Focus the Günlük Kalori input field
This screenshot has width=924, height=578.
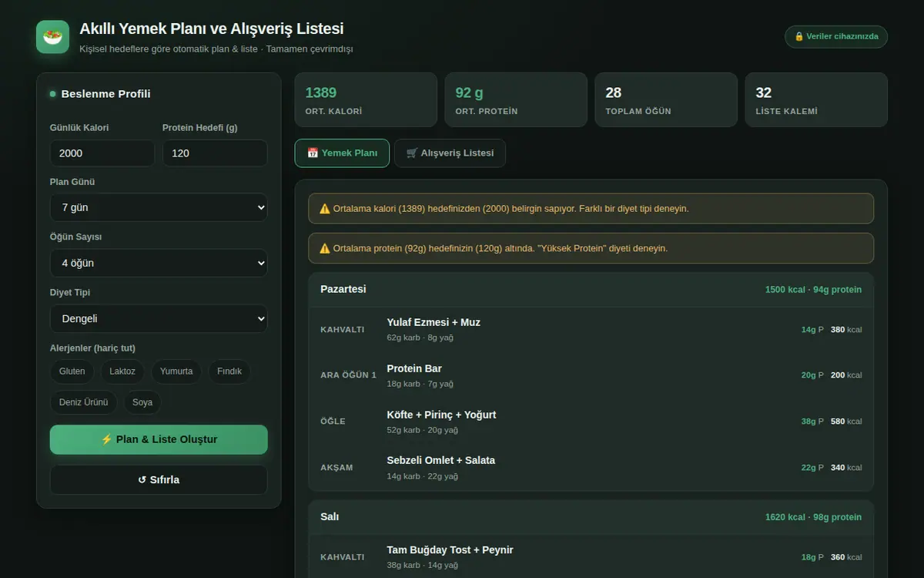pos(102,153)
